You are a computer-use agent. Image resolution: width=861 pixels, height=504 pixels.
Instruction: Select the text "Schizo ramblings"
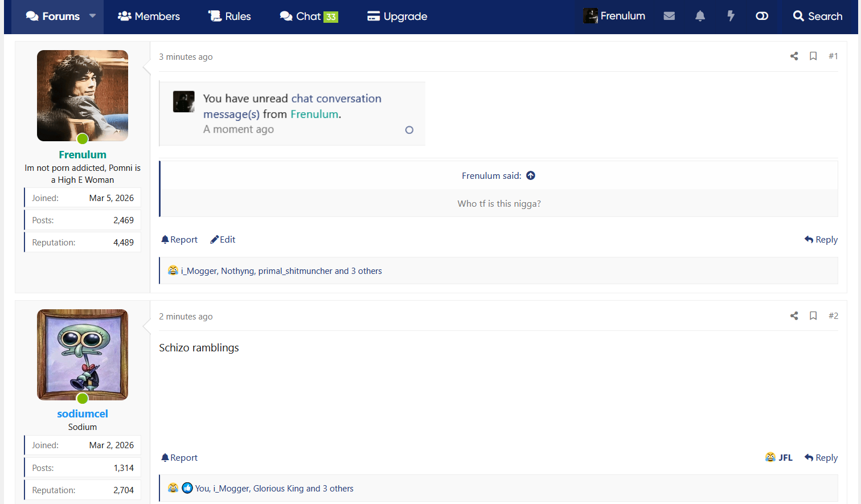pyautogui.click(x=199, y=348)
